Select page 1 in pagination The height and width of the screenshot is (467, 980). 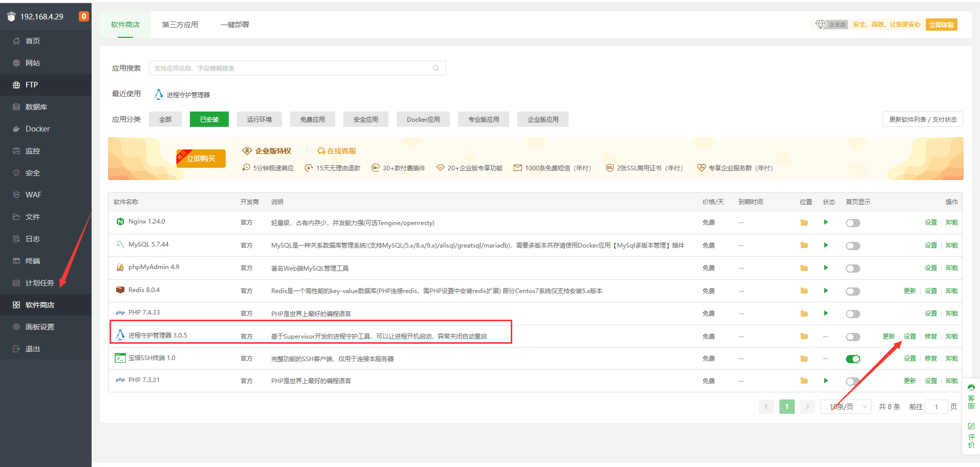point(787,407)
